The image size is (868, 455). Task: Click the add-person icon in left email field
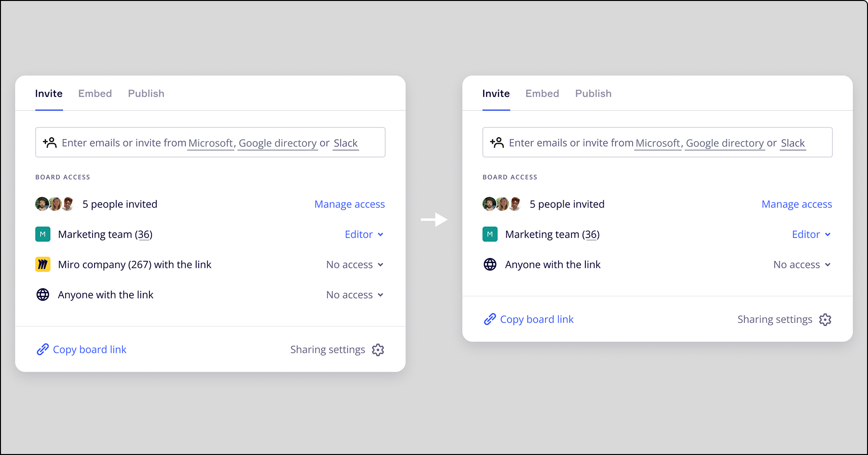point(50,143)
